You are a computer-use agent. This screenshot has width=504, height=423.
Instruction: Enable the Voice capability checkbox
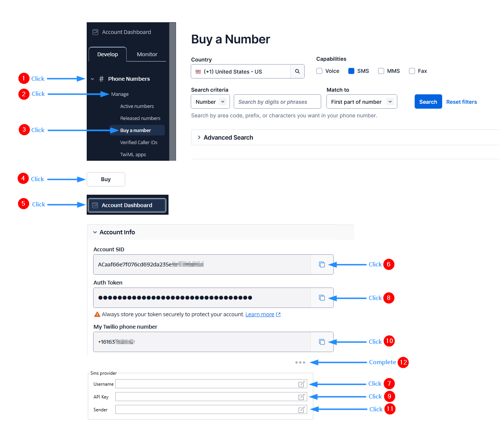319,71
